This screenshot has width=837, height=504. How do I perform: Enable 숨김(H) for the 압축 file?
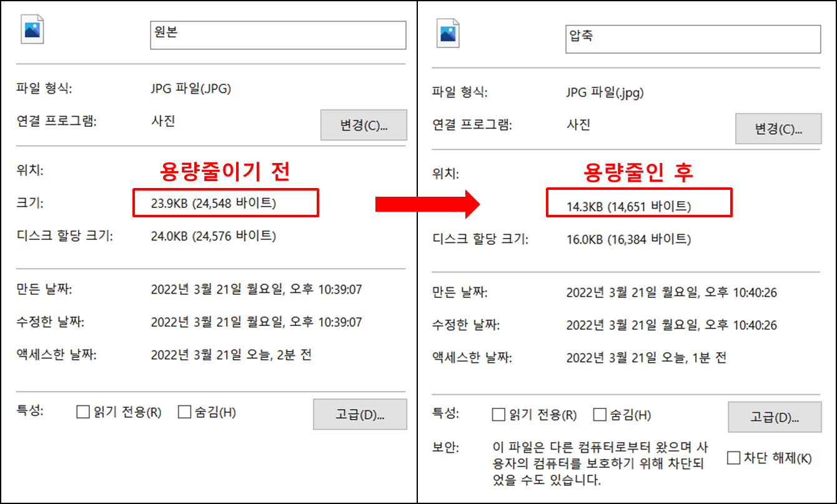click(600, 414)
